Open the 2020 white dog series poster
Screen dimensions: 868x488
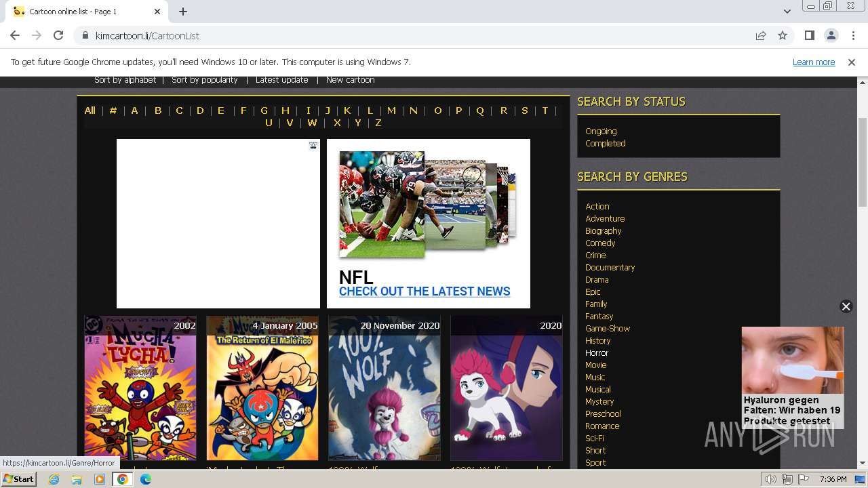click(x=507, y=388)
